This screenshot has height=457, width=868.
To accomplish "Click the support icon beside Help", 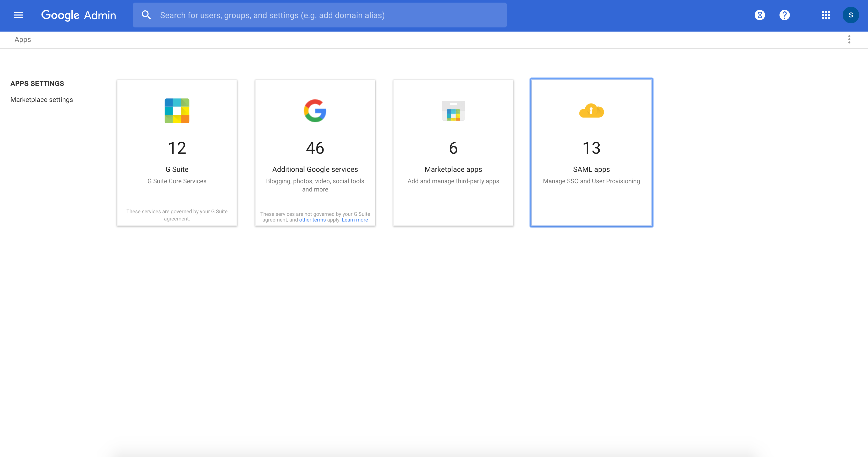I will coord(760,15).
